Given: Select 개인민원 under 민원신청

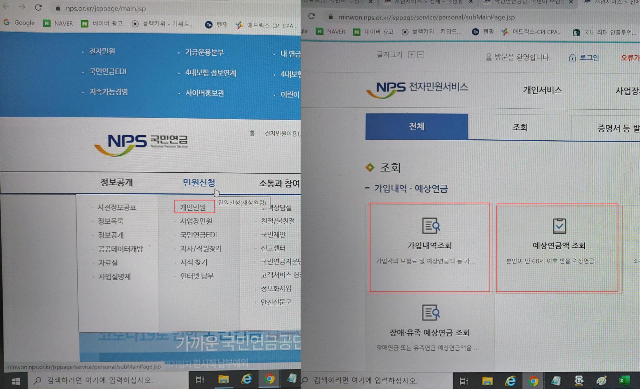Looking at the screenshot, I should tap(194, 207).
